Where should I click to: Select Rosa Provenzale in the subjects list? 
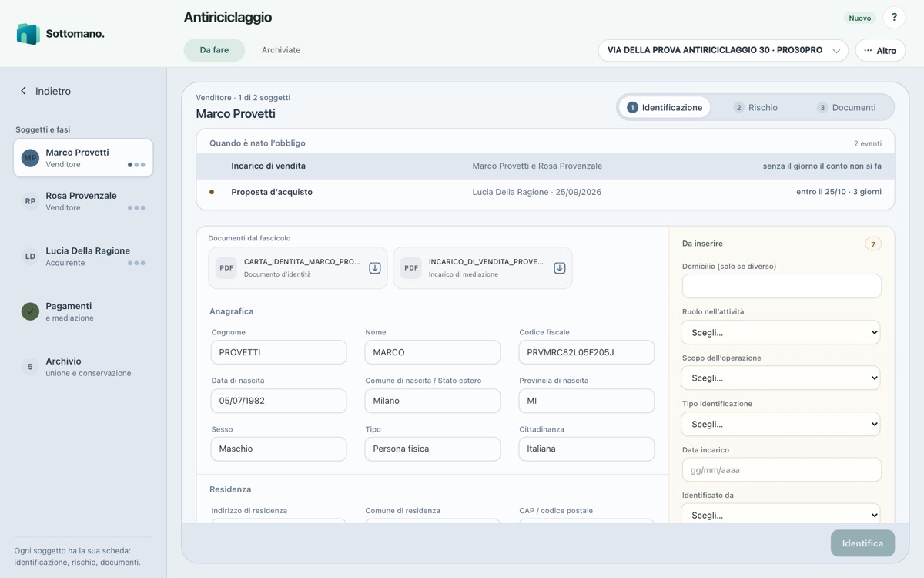click(83, 201)
